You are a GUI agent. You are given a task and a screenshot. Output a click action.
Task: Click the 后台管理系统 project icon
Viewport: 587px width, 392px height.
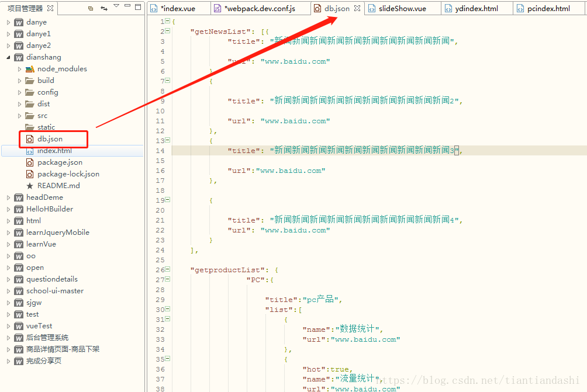click(19, 338)
